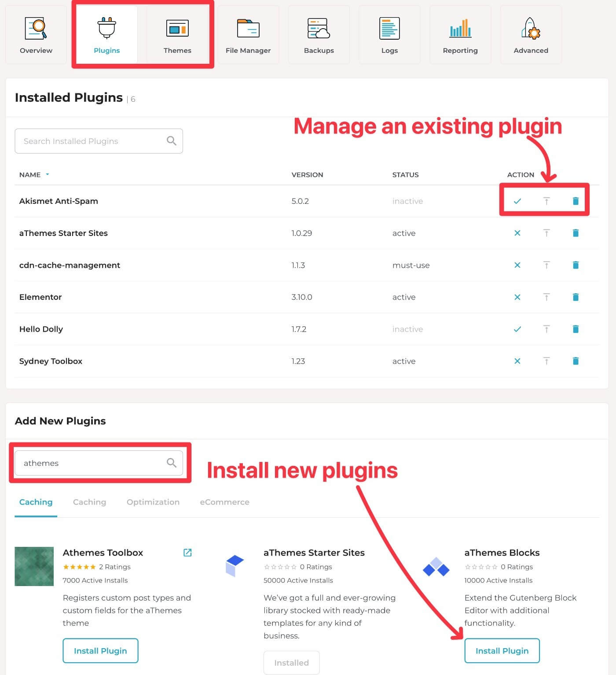
Task: Deactivate the Elementor plugin
Action: 517,297
